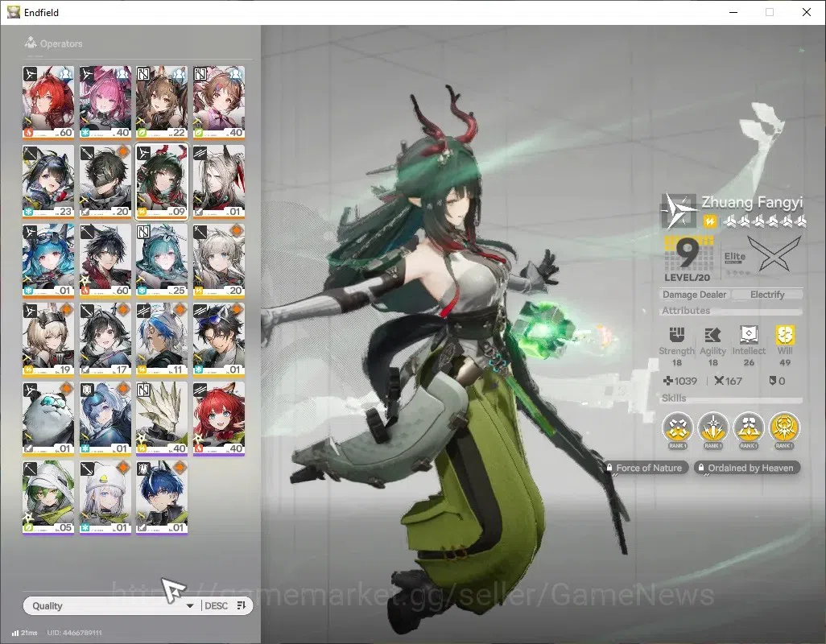
Task: Select the pink-haired operator card at level 40
Action: coord(105,102)
